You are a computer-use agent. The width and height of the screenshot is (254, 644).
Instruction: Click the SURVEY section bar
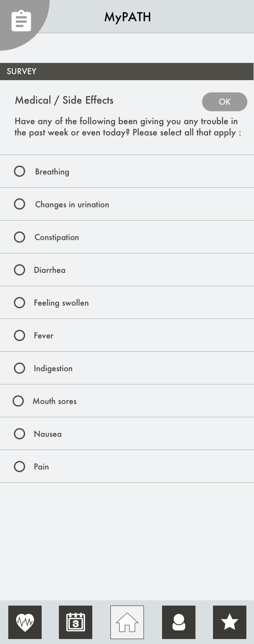click(127, 72)
